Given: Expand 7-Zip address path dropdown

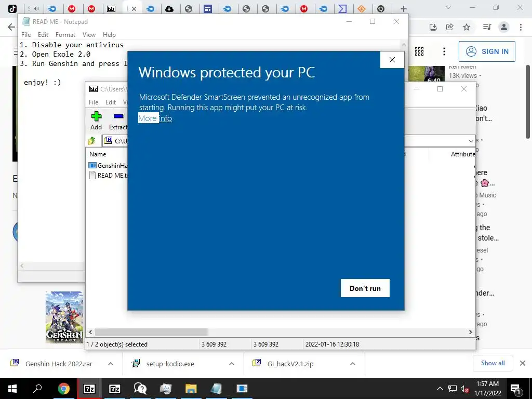Looking at the screenshot, I should tap(471, 141).
